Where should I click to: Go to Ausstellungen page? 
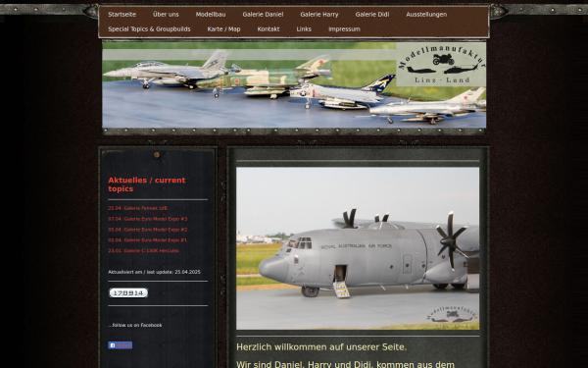tap(426, 15)
